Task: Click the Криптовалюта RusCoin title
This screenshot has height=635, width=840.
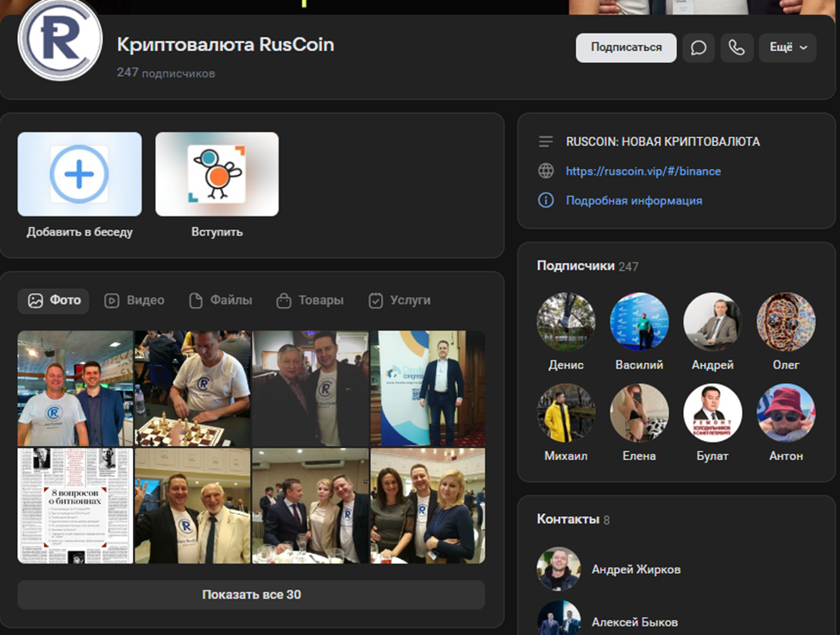Action: point(226,45)
